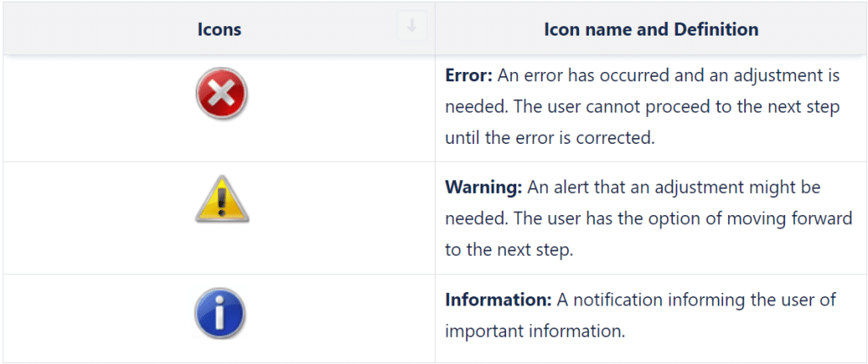868x364 pixels.
Task: Select the Icon name and Definition header
Action: 651,30
